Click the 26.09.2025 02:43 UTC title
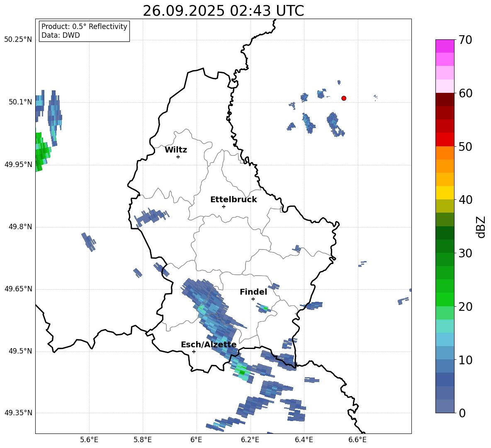The width and height of the screenshot is (491, 448). (x=223, y=11)
